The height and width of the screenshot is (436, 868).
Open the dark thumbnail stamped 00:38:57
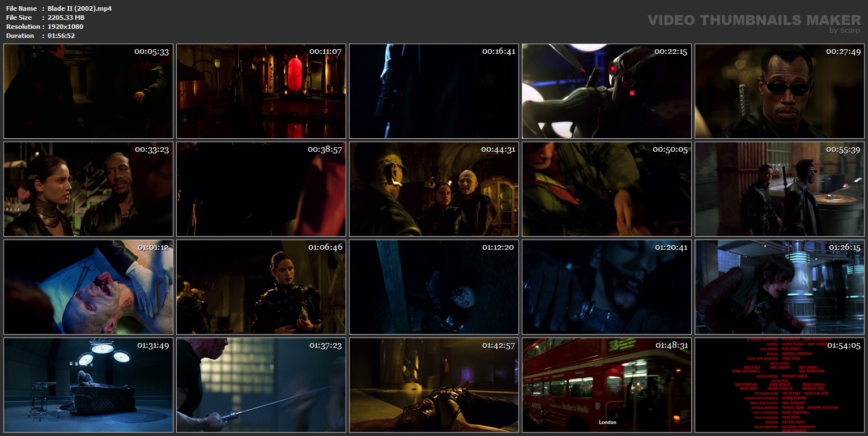click(x=261, y=189)
